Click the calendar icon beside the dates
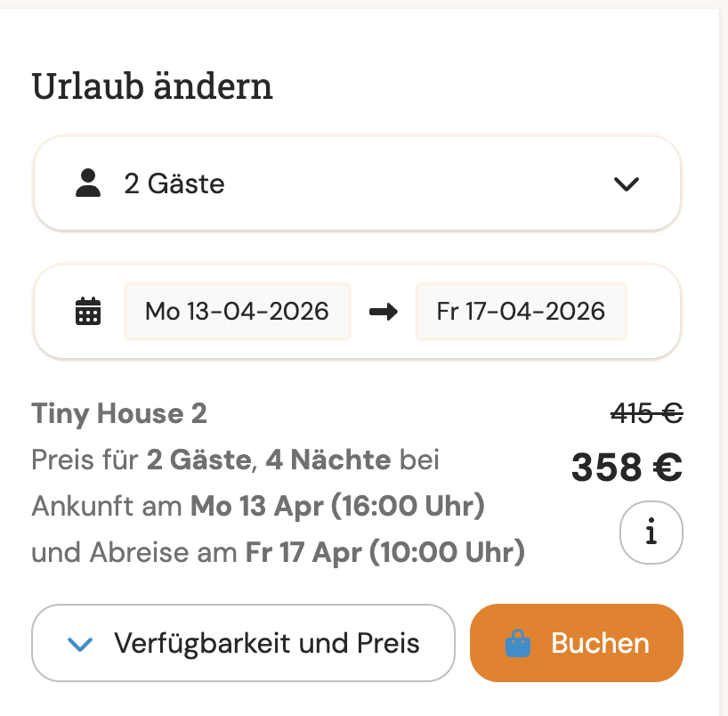The height and width of the screenshot is (716, 728). pyautogui.click(x=87, y=312)
